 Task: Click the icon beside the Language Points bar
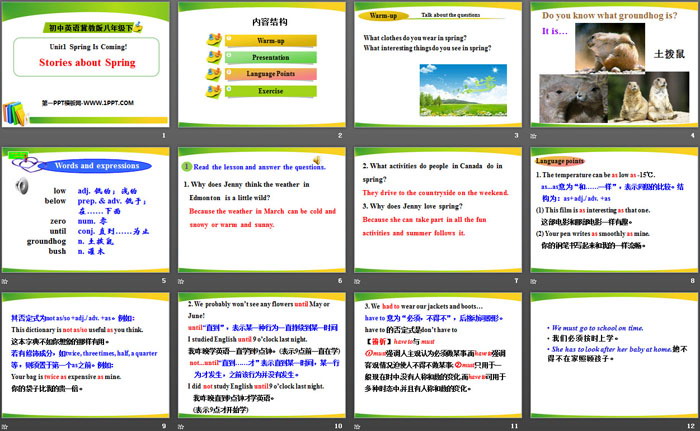coord(213,74)
